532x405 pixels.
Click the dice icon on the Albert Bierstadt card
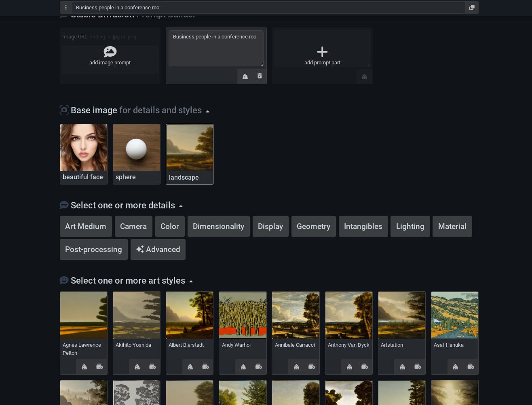[x=190, y=367]
